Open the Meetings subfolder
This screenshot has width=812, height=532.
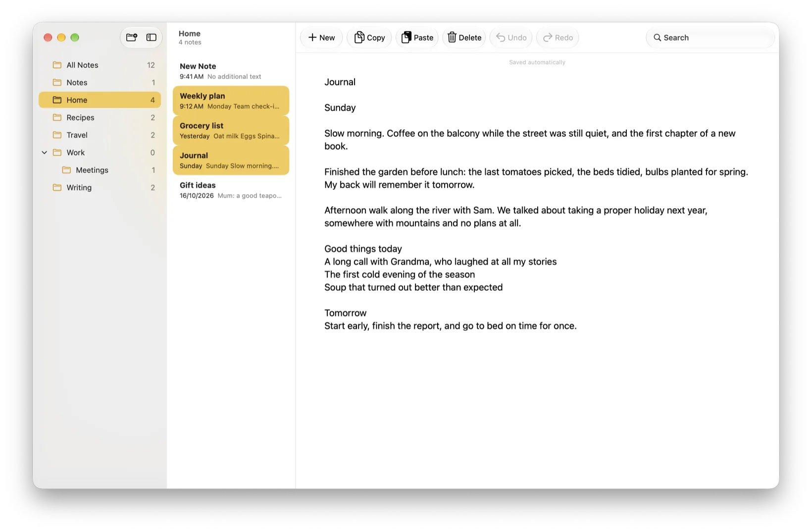pyautogui.click(x=100, y=170)
